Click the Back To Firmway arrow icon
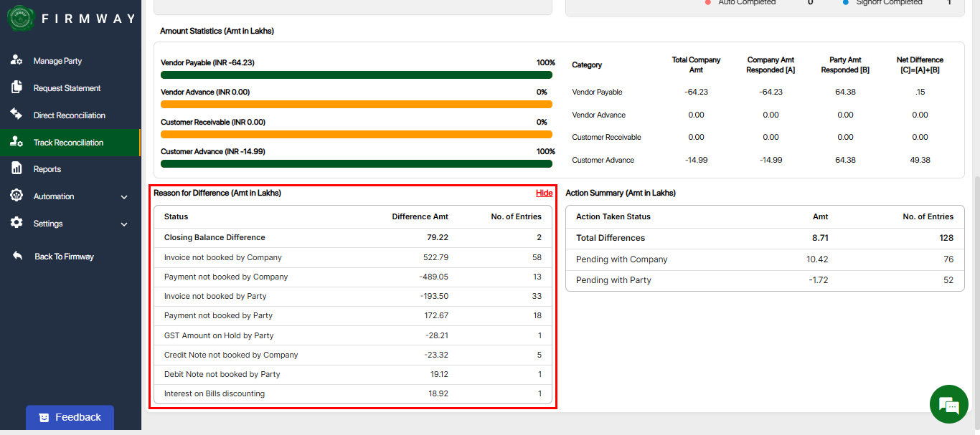980x435 pixels. [x=17, y=256]
